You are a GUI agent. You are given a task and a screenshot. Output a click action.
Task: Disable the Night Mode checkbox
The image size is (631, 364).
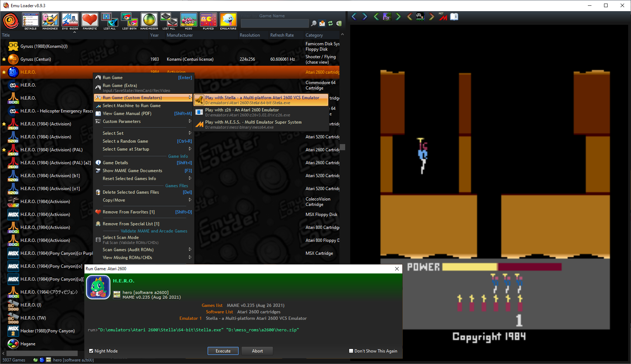pyautogui.click(x=91, y=351)
